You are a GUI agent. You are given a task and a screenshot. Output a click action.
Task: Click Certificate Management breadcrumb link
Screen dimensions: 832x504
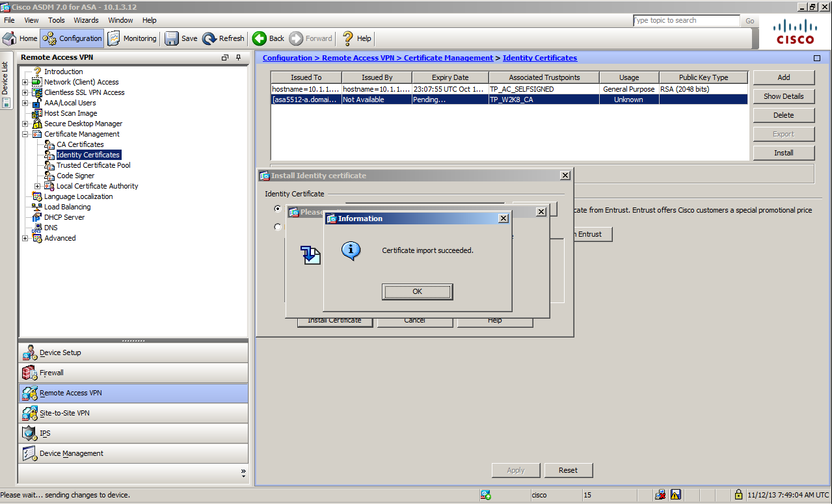pos(448,58)
